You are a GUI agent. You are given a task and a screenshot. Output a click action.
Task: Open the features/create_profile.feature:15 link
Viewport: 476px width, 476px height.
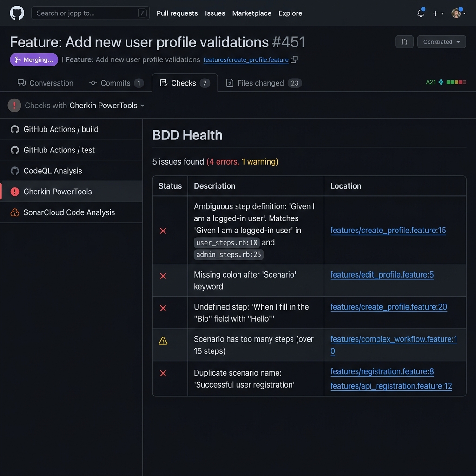(388, 231)
